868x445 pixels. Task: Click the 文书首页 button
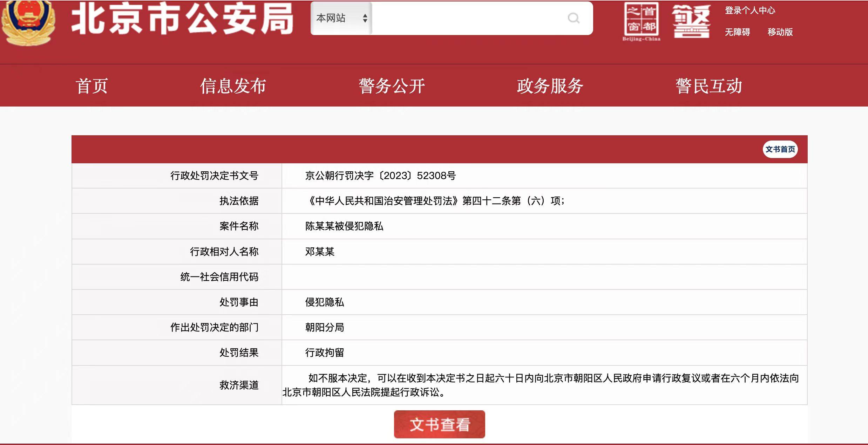pyautogui.click(x=780, y=150)
